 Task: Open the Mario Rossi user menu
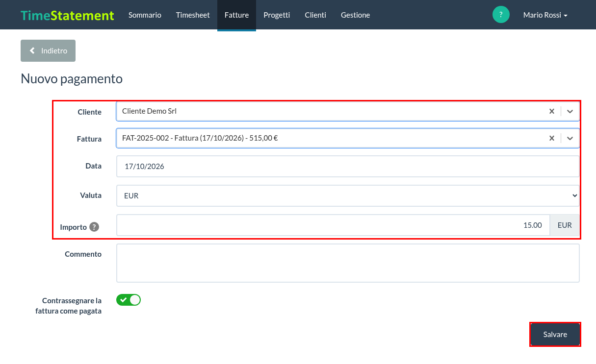(x=545, y=15)
